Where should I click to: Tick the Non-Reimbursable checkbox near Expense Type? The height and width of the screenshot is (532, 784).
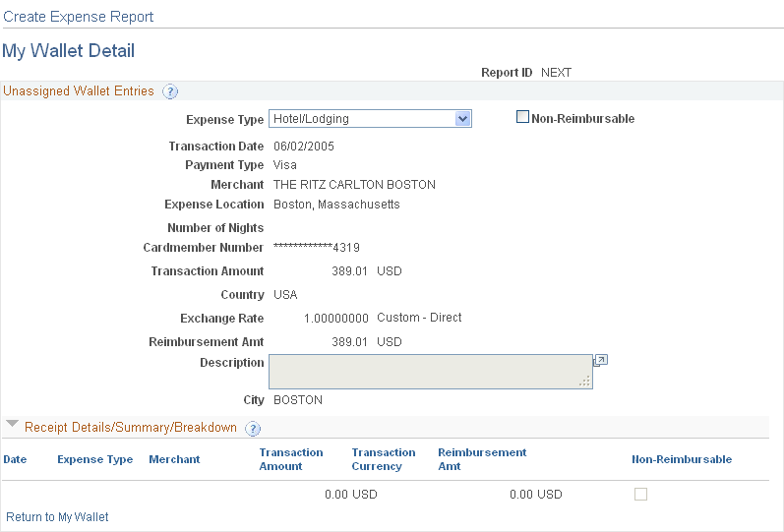pos(522,117)
